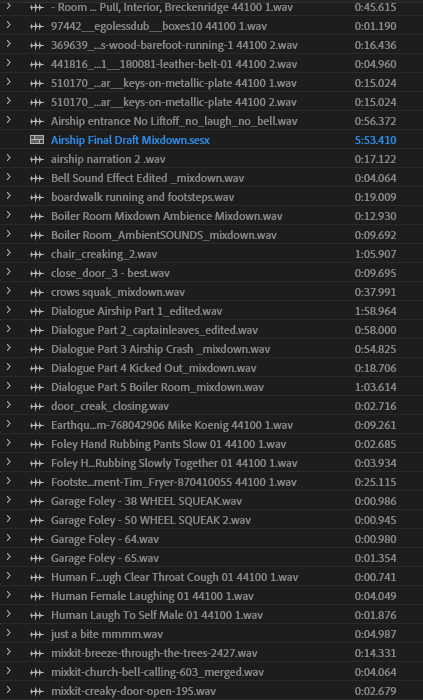Select Garage Foley - 38 WHEEL SQUEAK.wav
The image size is (423, 700).
pos(146,501)
